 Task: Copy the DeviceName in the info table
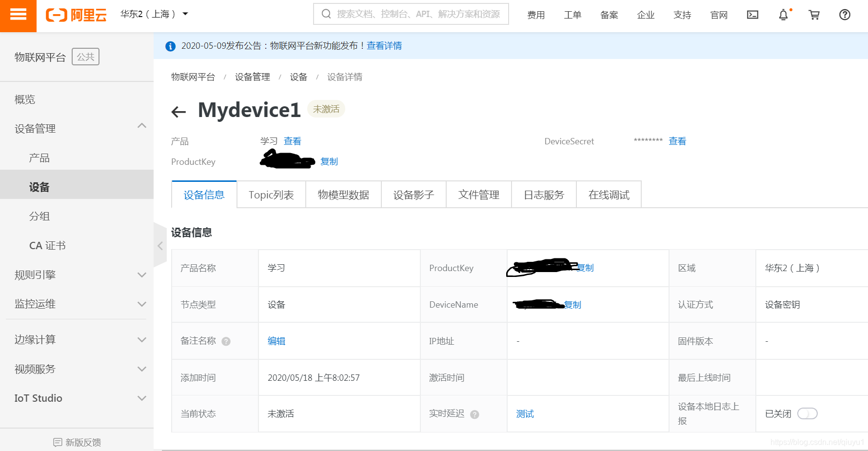click(x=573, y=305)
